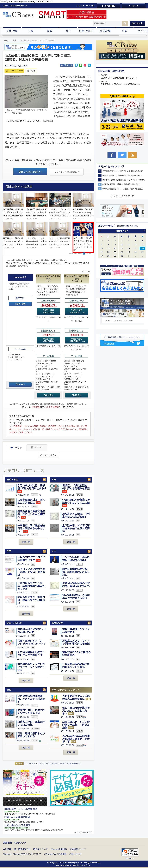This screenshot has height=868, width=148.
Task: Open article ハンセン病訴訟、根本厚労相 headline
Action: pyautogui.click(x=76, y=559)
